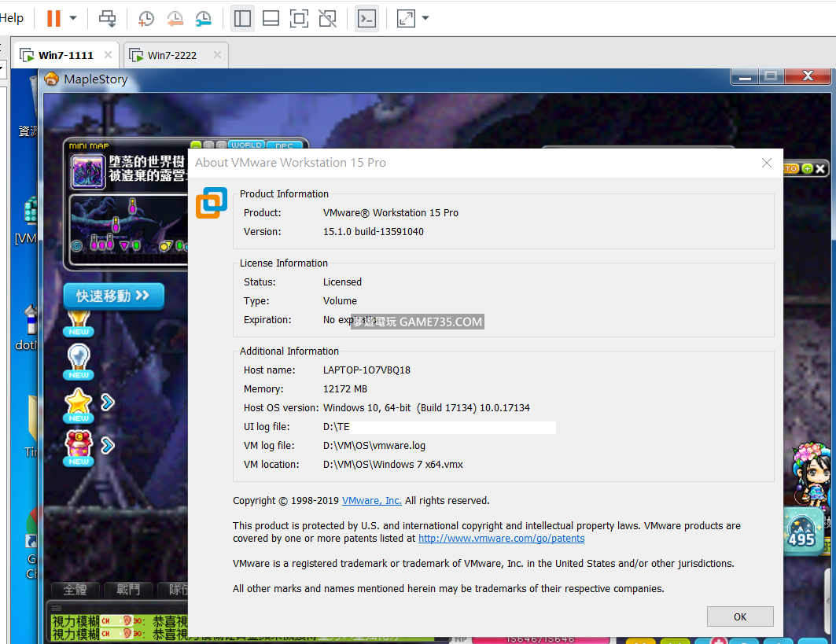The width and height of the screenshot is (836, 644).
Task: Select the Win7-1111 tab
Action: click(x=66, y=55)
